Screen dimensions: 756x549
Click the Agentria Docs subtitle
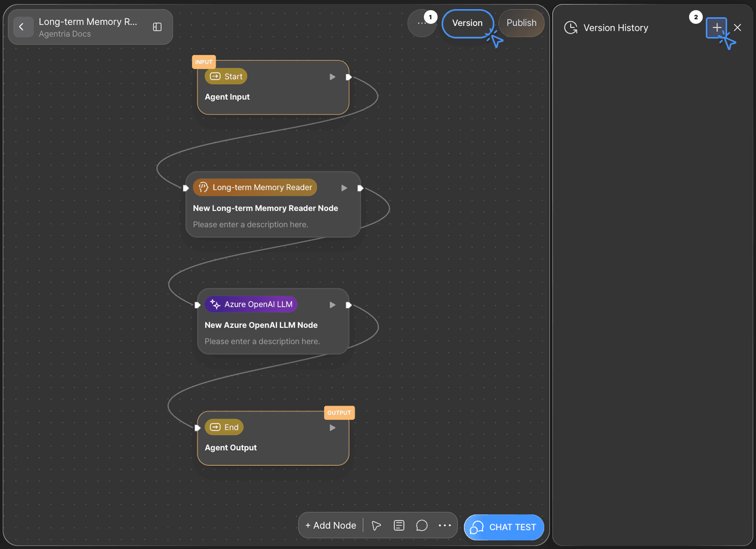[65, 34]
